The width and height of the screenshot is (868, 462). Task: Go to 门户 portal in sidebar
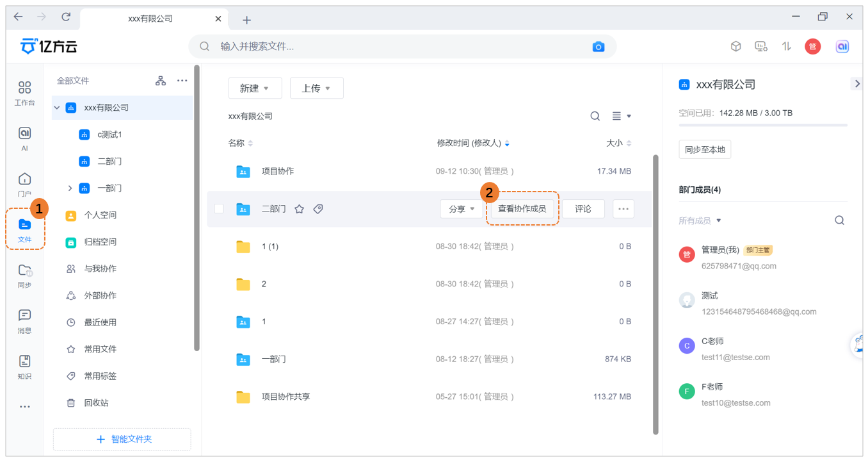click(24, 184)
